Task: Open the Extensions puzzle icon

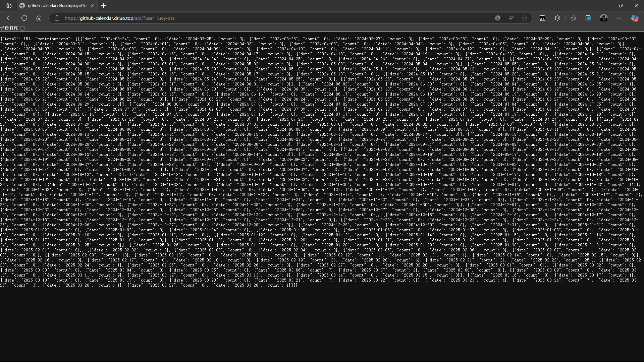Action: point(557,18)
